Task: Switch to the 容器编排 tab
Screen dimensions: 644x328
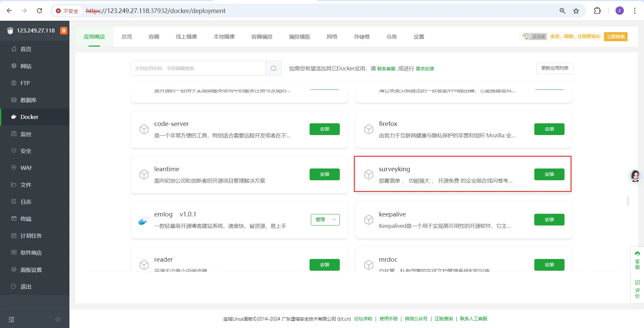Action: 262,37
